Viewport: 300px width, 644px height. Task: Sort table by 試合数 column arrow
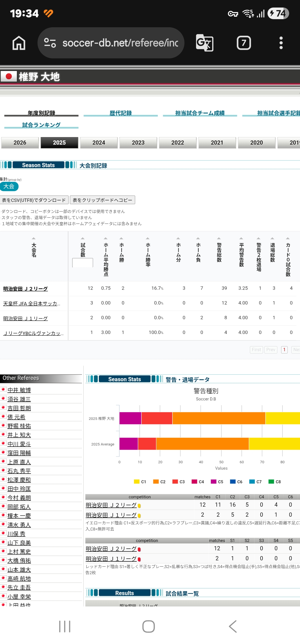[83, 239]
